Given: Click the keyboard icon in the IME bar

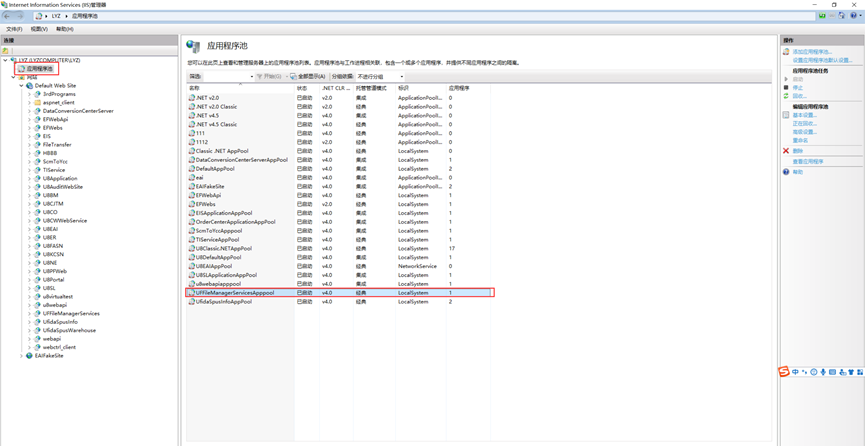Looking at the screenshot, I should (x=832, y=372).
